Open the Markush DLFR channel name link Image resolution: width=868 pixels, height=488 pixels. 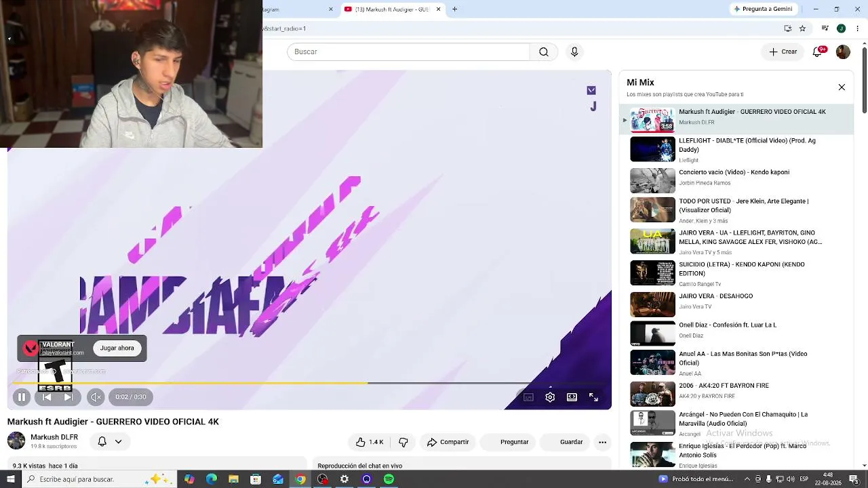54,437
